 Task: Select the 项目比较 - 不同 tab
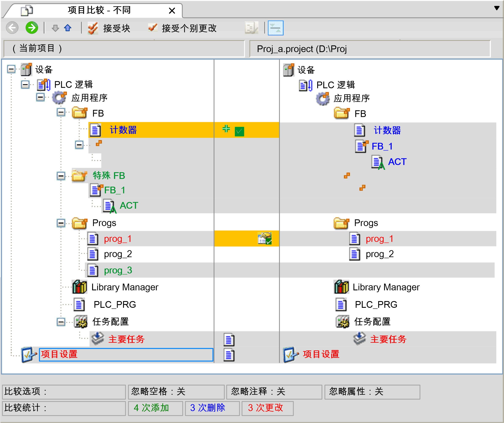tap(99, 10)
